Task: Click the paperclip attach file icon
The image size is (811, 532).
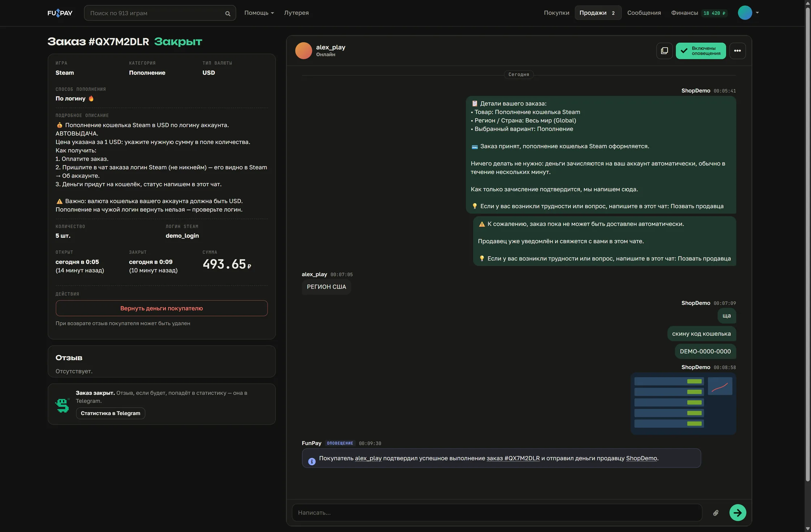Action: 716,513
